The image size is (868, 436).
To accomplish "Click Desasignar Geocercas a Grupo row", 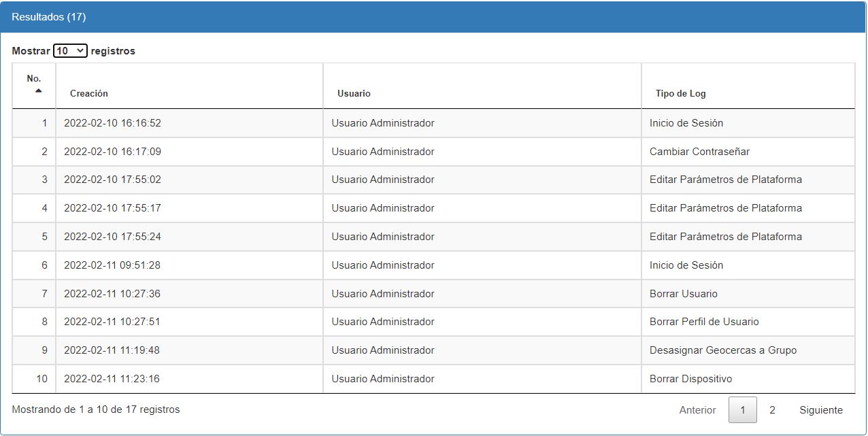I will coord(722,350).
